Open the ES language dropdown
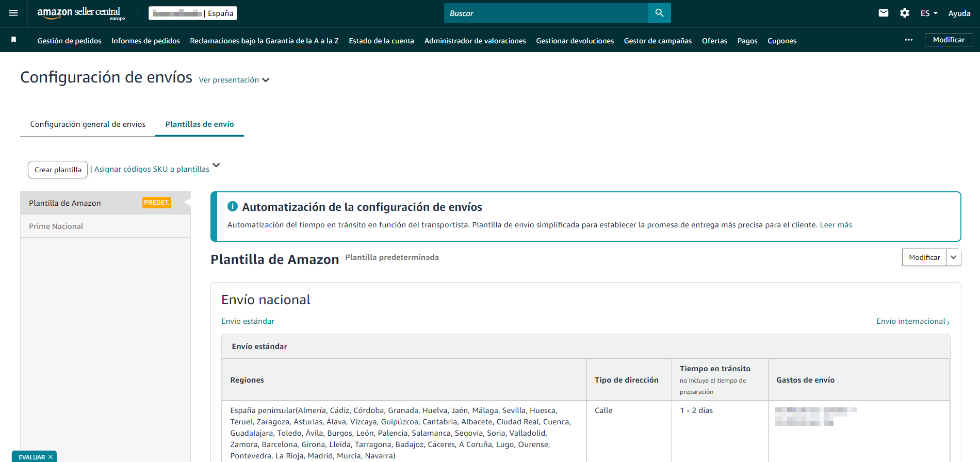 pos(929,13)
